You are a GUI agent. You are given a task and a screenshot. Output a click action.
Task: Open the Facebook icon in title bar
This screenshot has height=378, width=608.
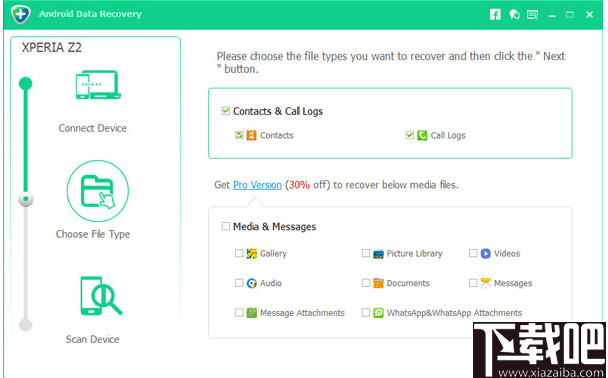495,15
